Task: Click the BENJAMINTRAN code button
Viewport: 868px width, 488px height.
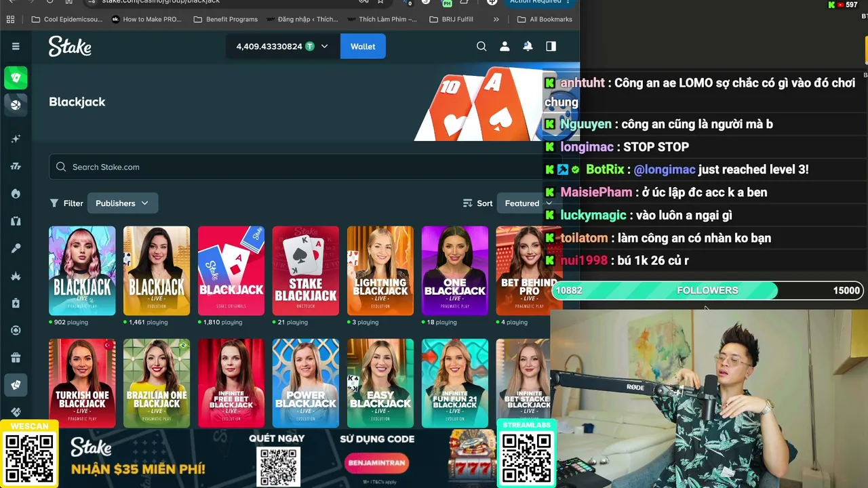Action: [376, 463]
